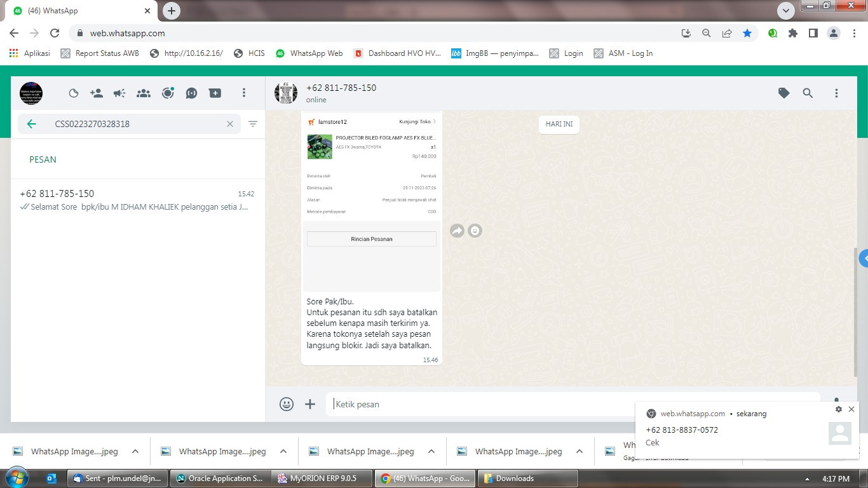
Task: Click the add contact person-plus icon
Action: pos(97,93)
